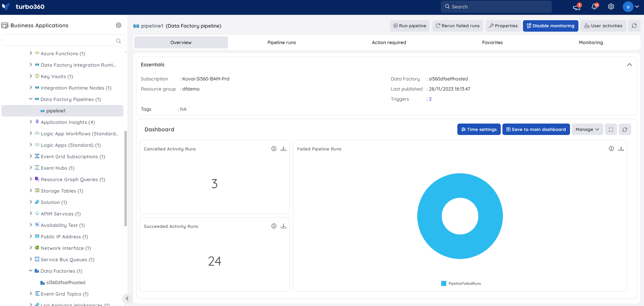Open Favorites tab
This screenshot has width=644, height=306.
(492, 42)
